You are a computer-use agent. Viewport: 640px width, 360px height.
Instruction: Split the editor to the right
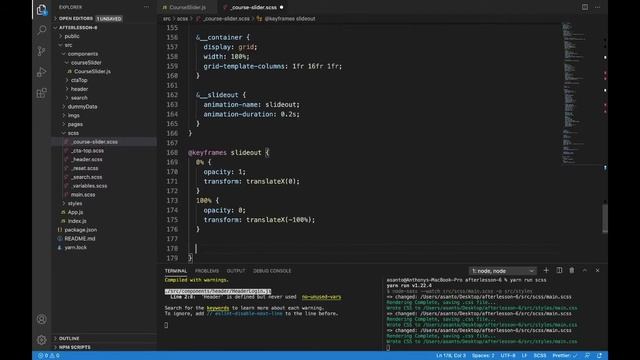pos(585,7)
